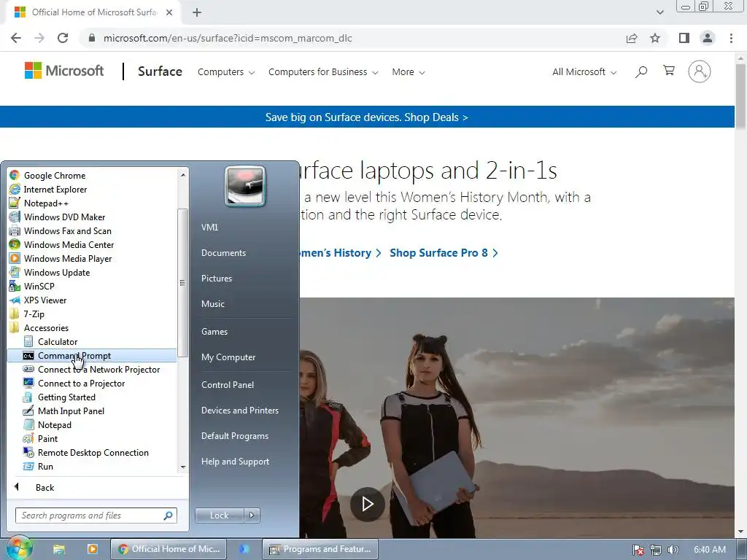Open Pictures from the Start menu
Viewport: 747px width, 560px height.
[x=216, y=278]
